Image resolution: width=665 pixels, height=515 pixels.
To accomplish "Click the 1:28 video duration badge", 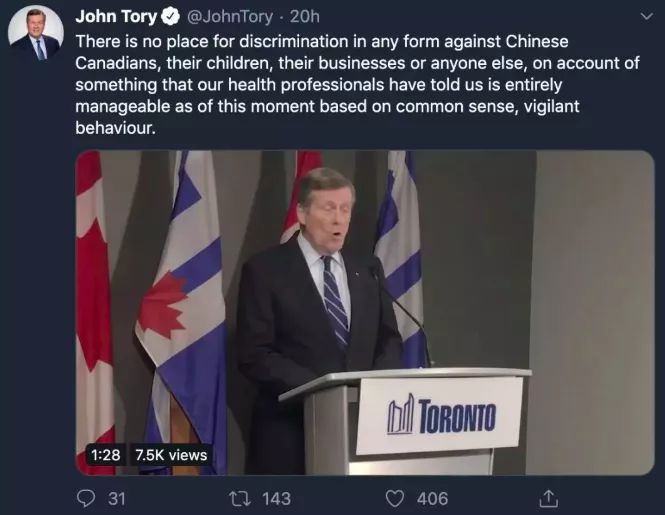I will (106, 455).
